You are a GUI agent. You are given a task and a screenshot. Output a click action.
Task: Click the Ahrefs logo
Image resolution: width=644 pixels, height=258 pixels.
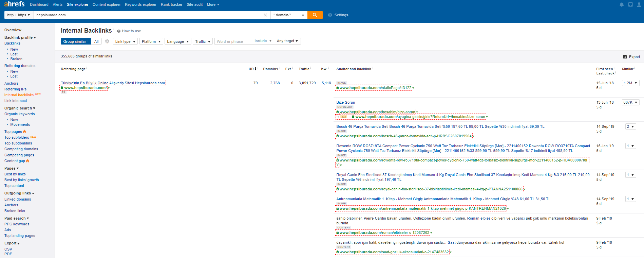[14, 4]
